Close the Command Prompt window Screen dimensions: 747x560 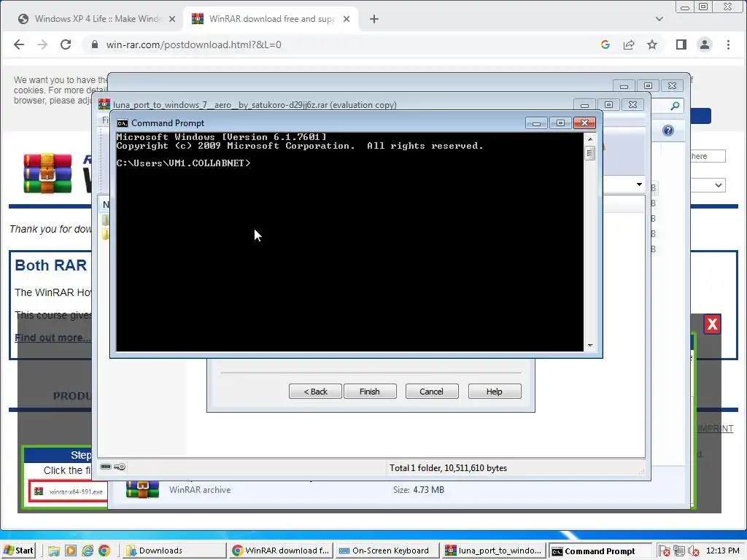584,123
